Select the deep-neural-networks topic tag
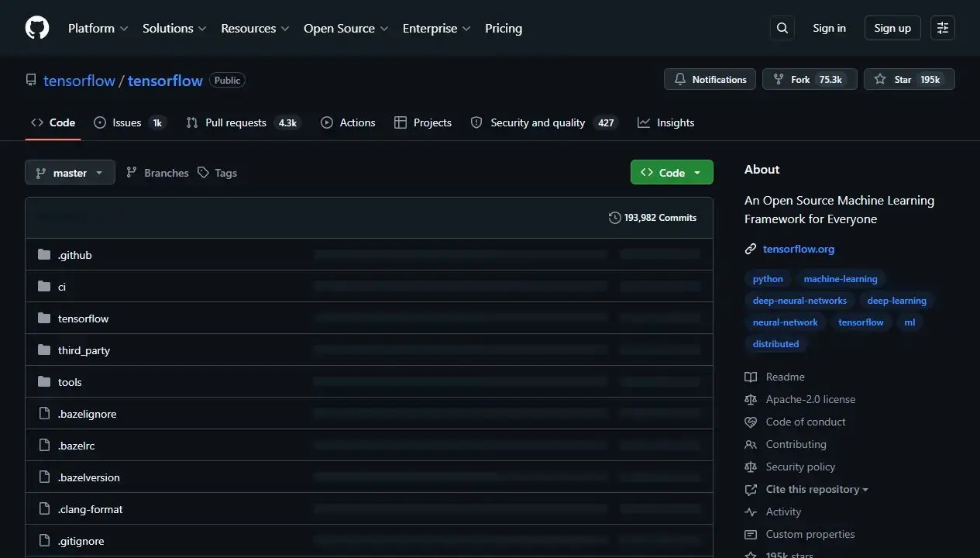The width and height of the screenshot is (980, 558). pyautogui.click(x=799, y=301)
